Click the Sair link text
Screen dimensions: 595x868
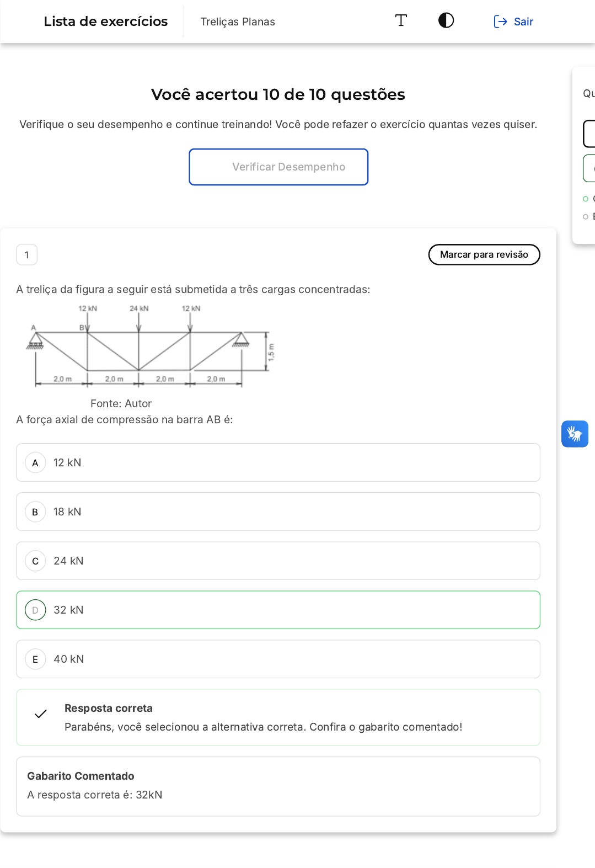tap(523, 22)
